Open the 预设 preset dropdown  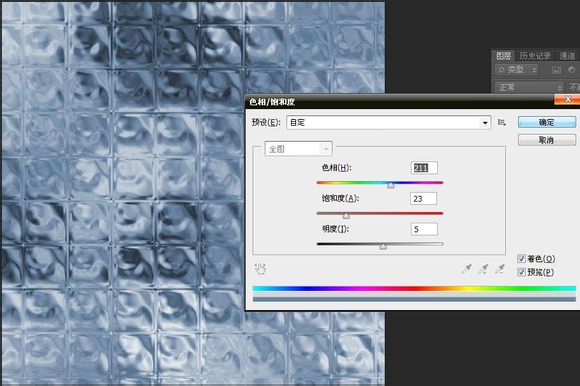point(388,122)
